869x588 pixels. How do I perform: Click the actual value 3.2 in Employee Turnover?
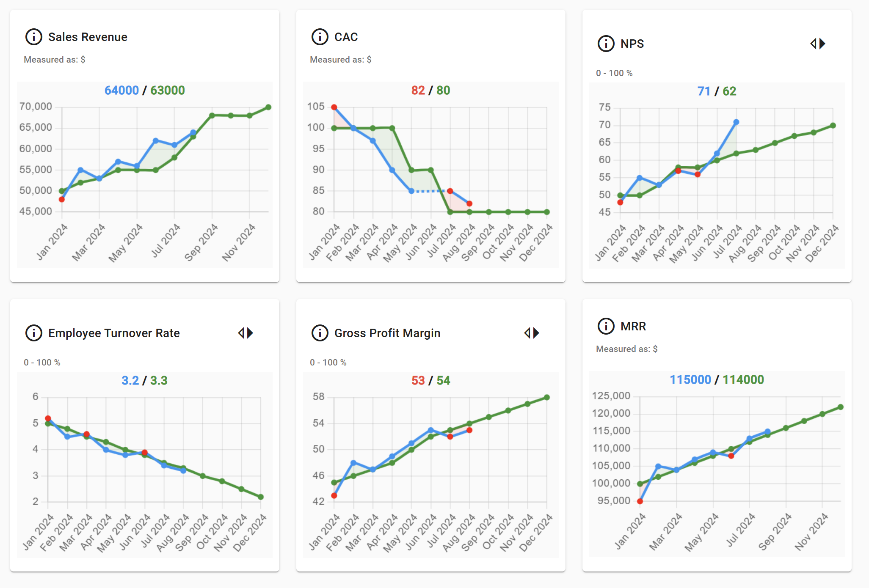pyautogui.click(x=130, y=380)
